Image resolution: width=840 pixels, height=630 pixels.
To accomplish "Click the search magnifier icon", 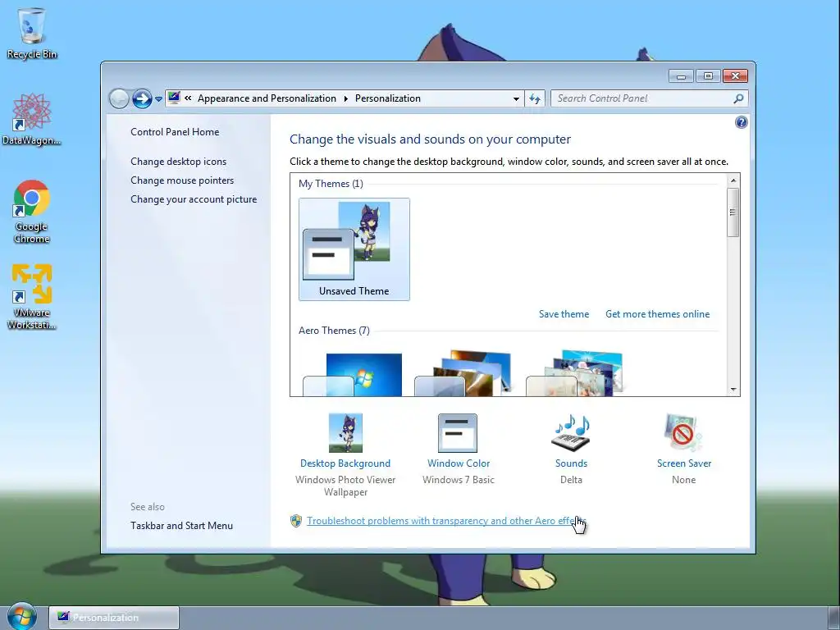I will click(x=739, y=98).
